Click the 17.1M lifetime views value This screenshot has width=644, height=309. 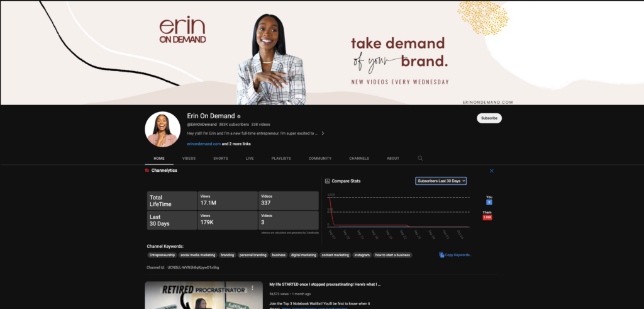[x=208, y=203]
